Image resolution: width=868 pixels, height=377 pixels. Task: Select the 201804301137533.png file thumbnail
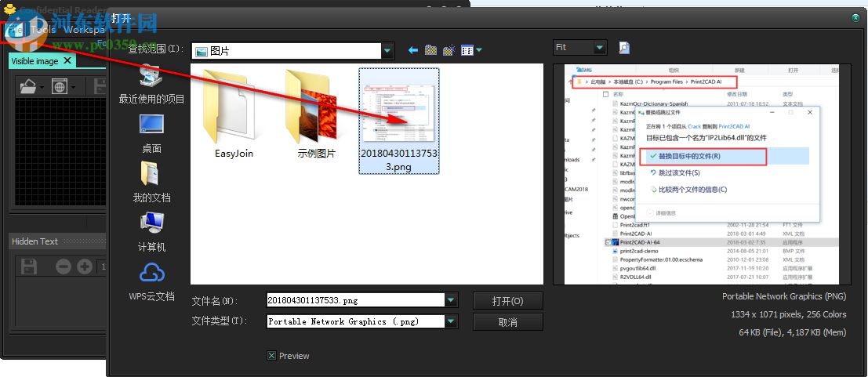(399, 121)
